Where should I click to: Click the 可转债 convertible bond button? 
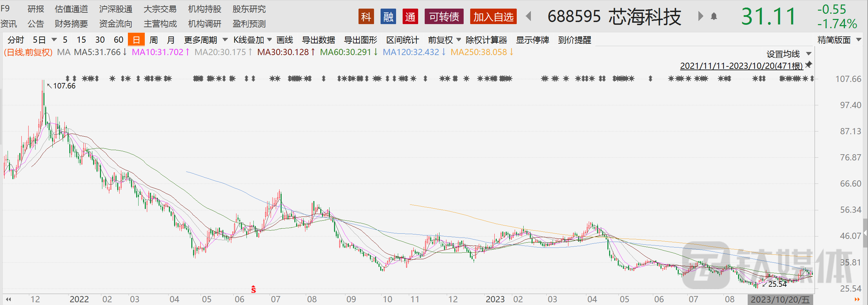click(x=444, y=17)
